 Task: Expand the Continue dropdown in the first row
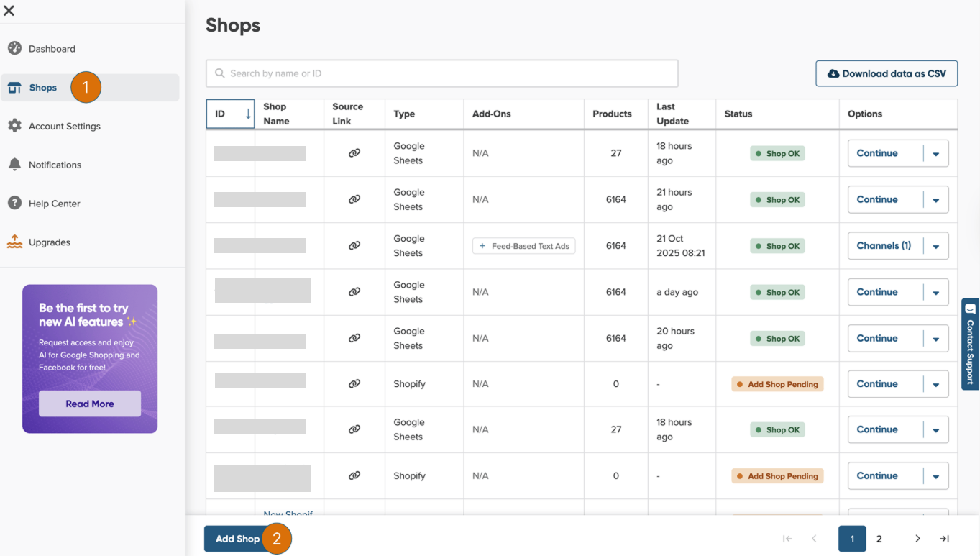pyautogui.click(x=936, y=154)
